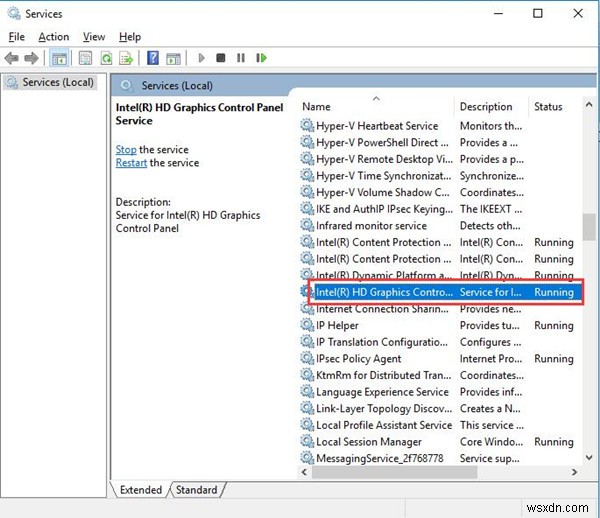Viewport: 600px width, 518px height.
Task: Open the View menu
Action: coord(94,37)
